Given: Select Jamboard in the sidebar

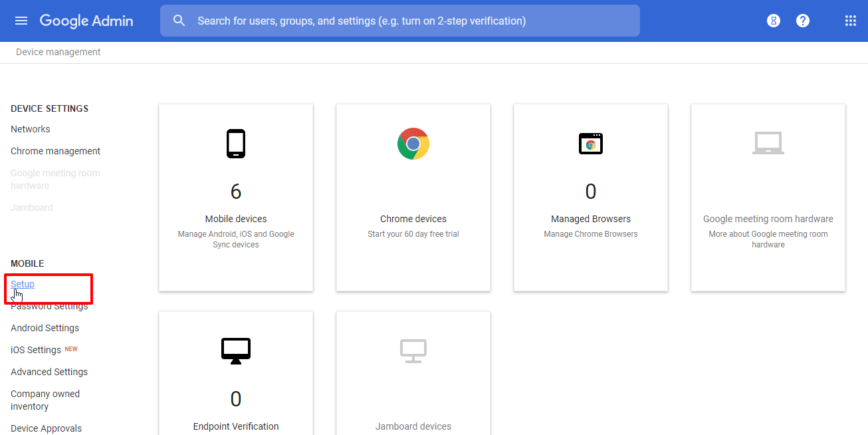Looking at the screenshot, I should [32, 208].
